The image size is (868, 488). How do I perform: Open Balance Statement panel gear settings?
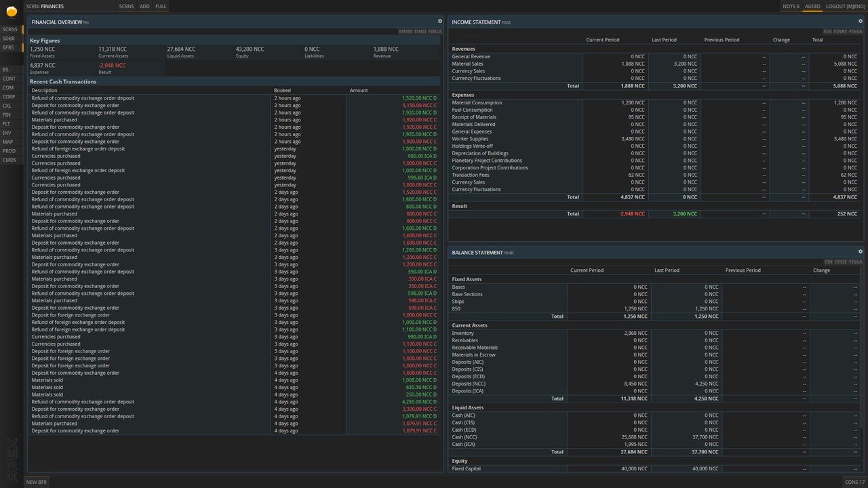860,251
